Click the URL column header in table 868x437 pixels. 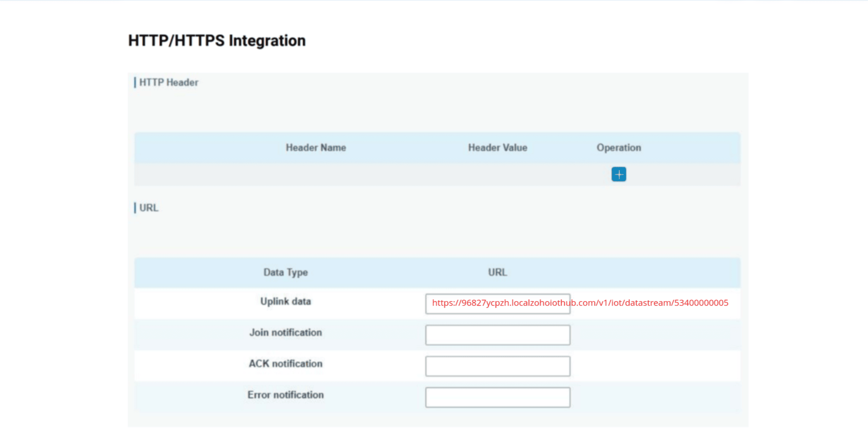[497, 272]
